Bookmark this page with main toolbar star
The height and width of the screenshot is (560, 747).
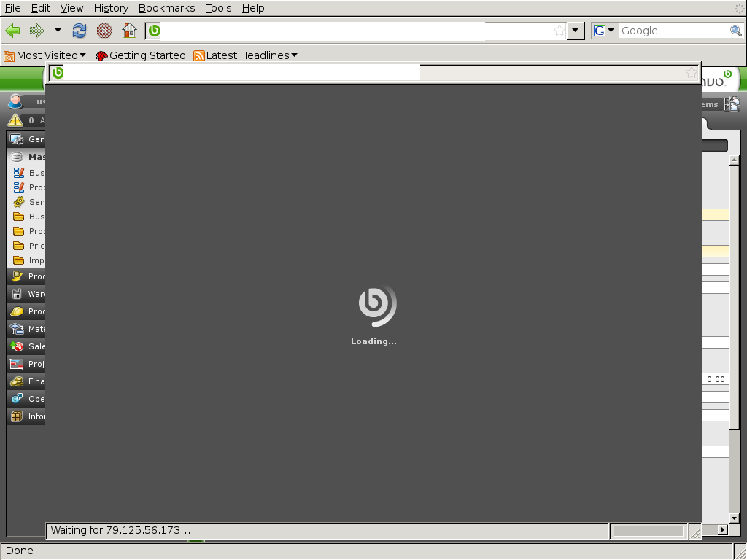tap(560, 31)
